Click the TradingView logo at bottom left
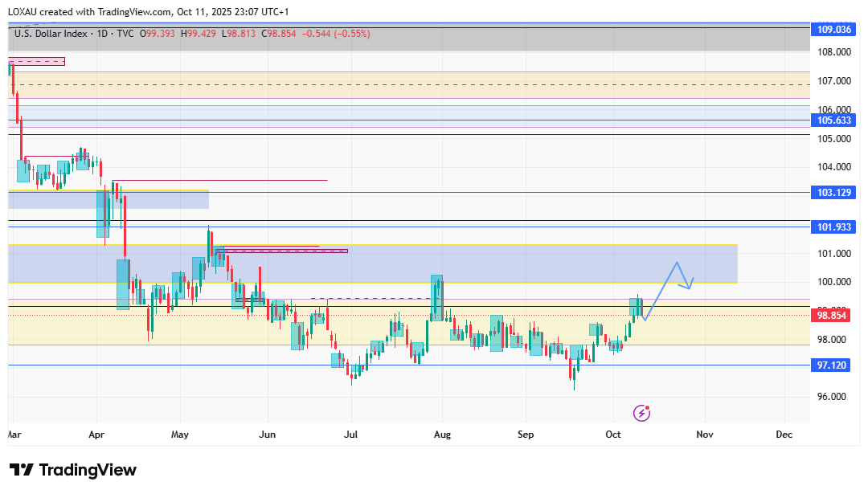 (x=73, y=470)
